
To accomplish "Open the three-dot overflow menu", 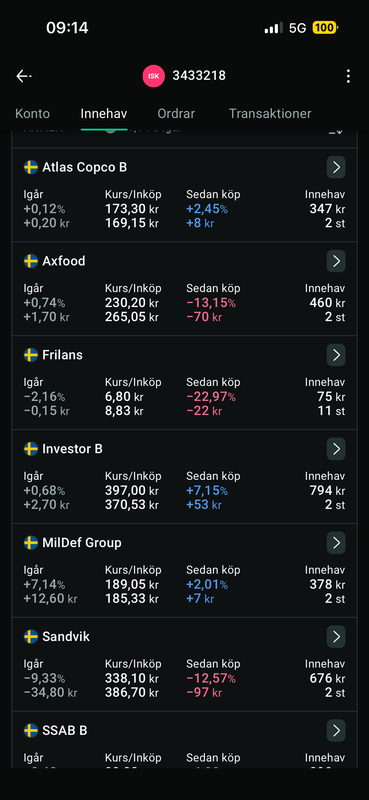I will tap(348, 77).
